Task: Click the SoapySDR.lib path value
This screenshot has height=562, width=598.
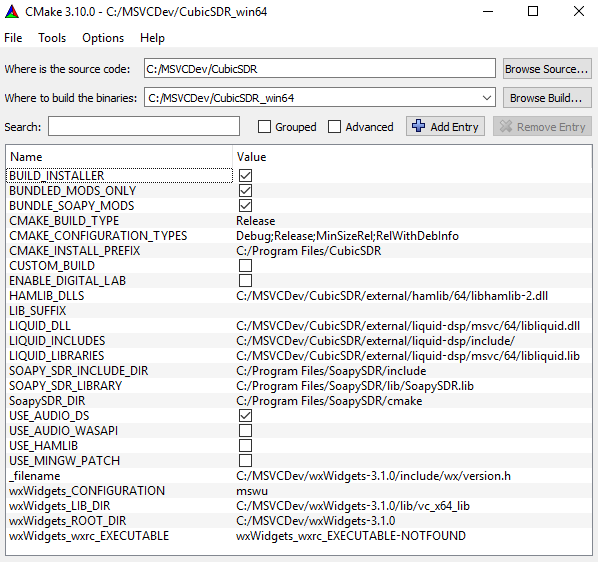Action: (355, 386)
